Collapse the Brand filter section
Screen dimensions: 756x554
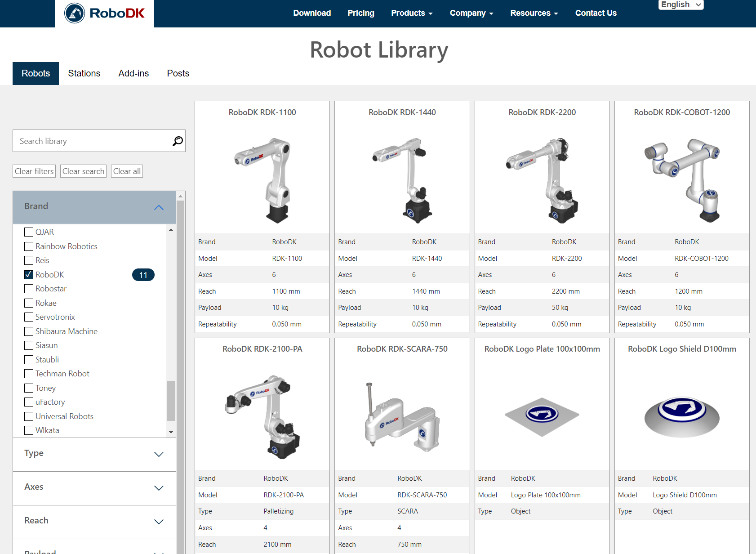click(159, 207)
